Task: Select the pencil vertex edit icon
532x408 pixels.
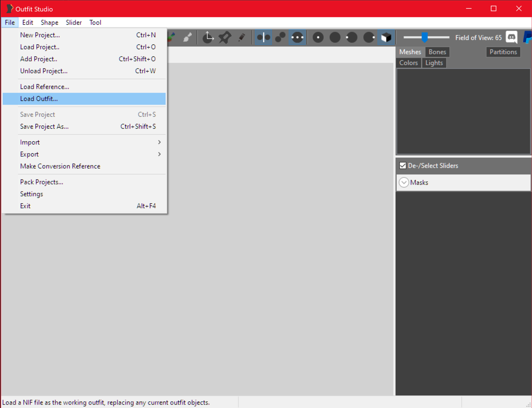Action: click(242, 37)
